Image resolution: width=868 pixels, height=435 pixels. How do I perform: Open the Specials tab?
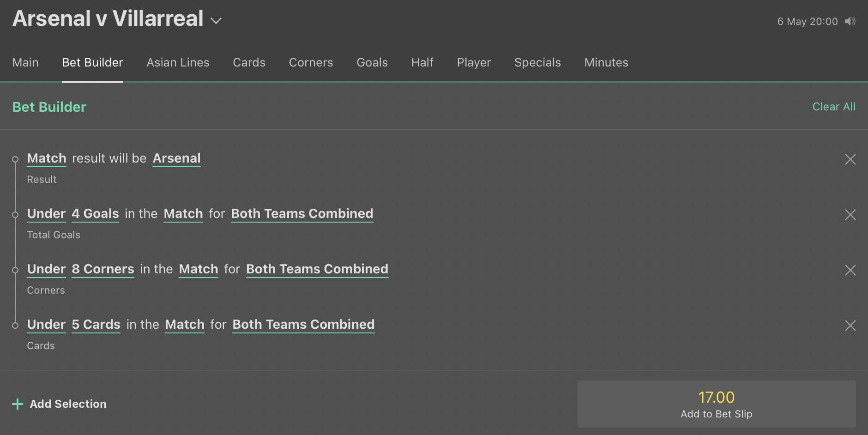pos(537,62)
